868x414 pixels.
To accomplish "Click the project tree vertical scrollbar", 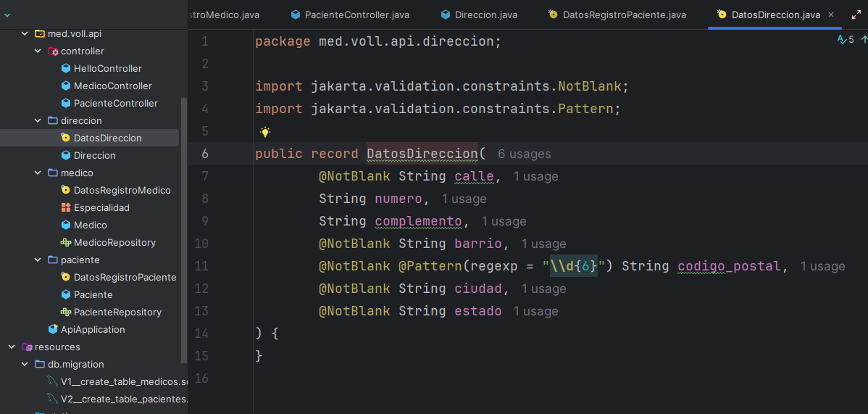I will click(x=184, y=230).
